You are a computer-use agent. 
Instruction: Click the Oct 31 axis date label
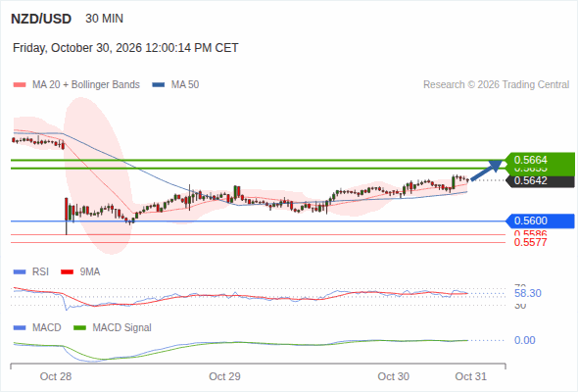[471, 376]
